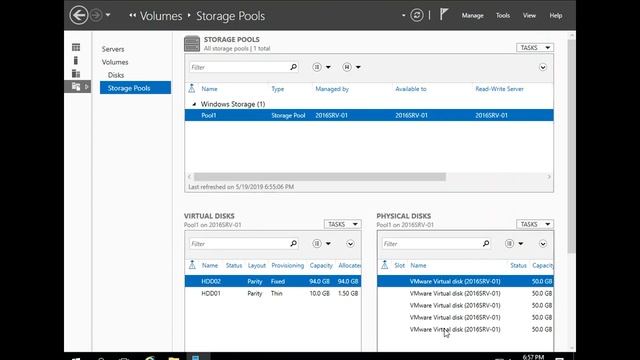Open the Dashboard icon in left sidebar
Viewport: 640px width, 360px height.
(76, 47)
